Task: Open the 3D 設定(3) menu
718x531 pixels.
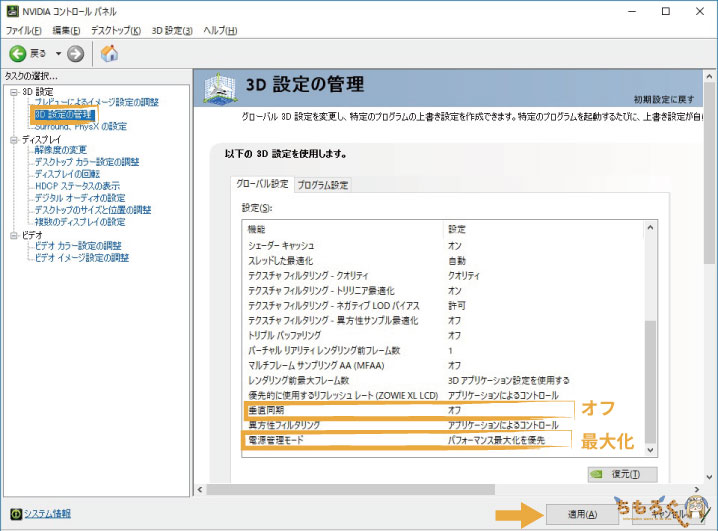Action: click(172, 31)
